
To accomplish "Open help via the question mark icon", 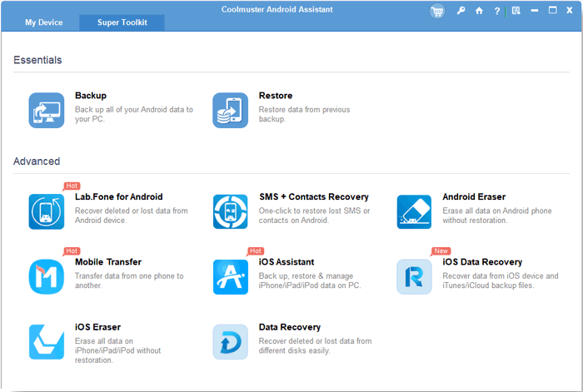I will coord(497,11).
